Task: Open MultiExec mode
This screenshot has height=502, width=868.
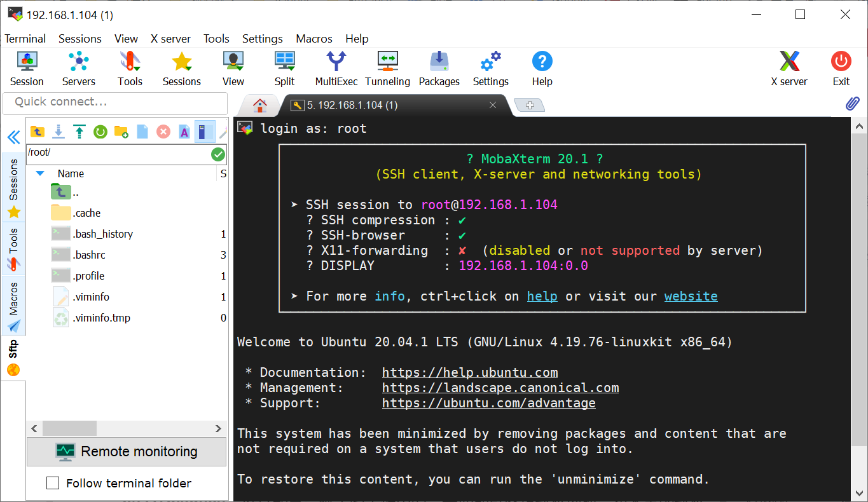Action: coord(336,68)
